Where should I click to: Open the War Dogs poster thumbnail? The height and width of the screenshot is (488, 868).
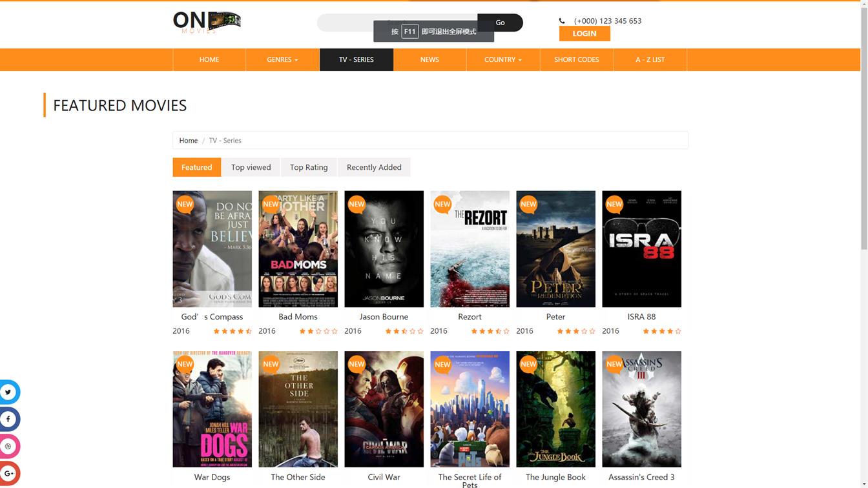[212, 409]
